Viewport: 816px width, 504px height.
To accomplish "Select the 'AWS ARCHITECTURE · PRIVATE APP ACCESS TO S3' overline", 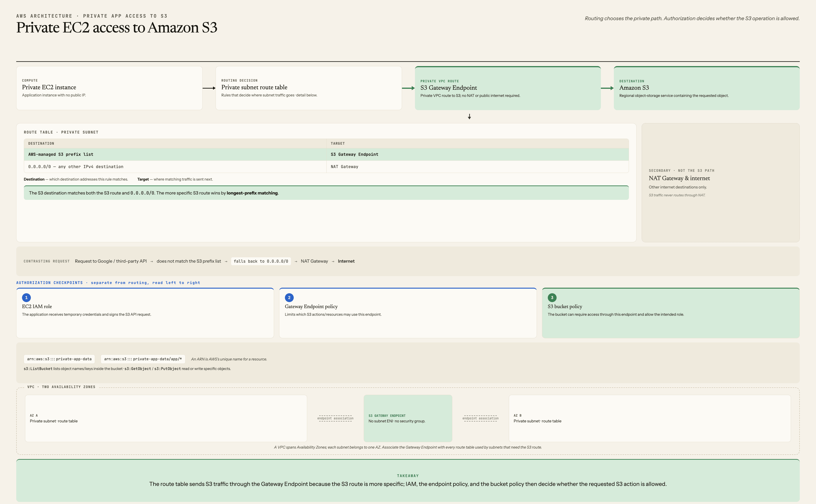I will point(92,16).
